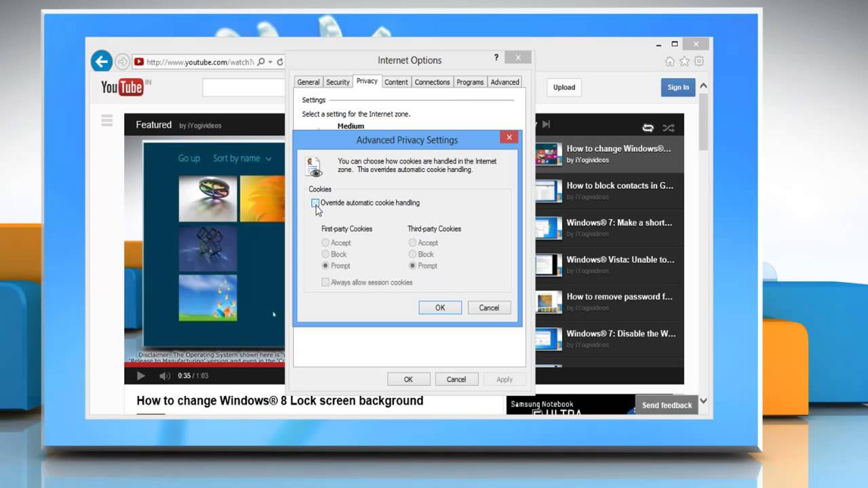This screenshot has width=868, height=488.
Task: Open the browser Tools gear icon
Action: point(698,62)
